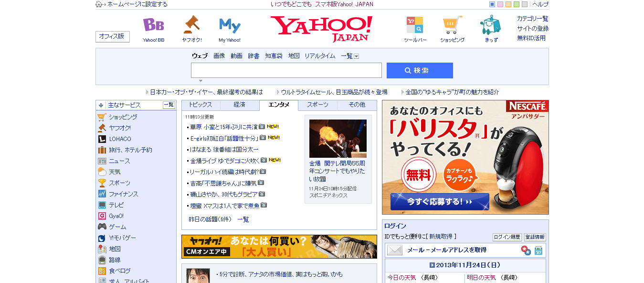
Task: Click the 旅行、ホテル予約 suitcase icon
Action: coord(102,150)
